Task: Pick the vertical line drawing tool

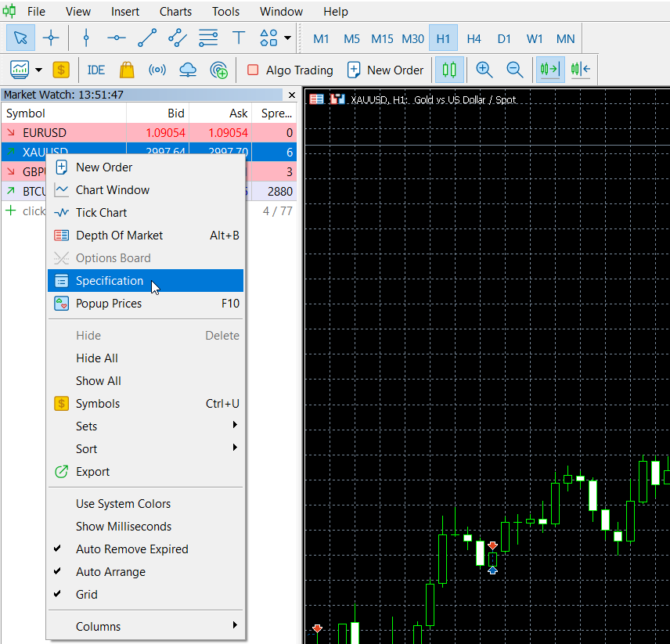Action: 86,38
